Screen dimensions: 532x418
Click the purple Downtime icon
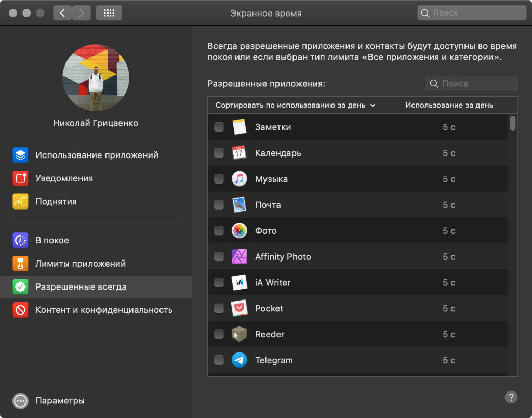tap(20, 240)
